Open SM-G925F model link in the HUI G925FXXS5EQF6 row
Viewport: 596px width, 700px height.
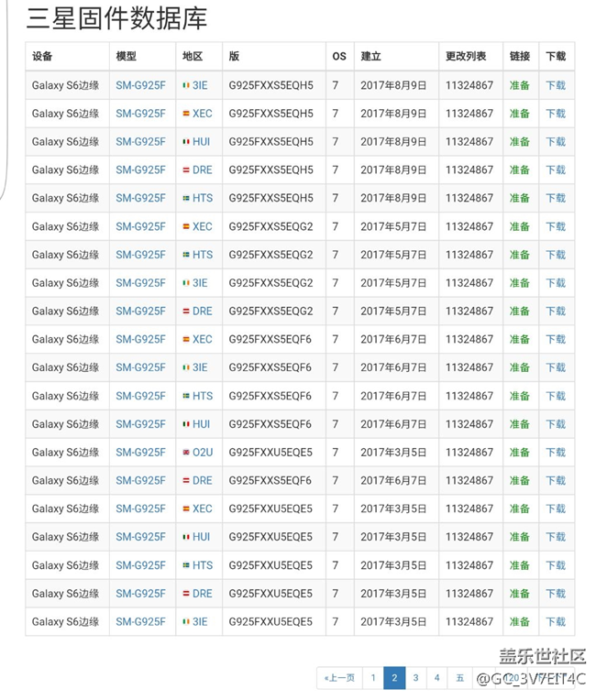point(140,424)
